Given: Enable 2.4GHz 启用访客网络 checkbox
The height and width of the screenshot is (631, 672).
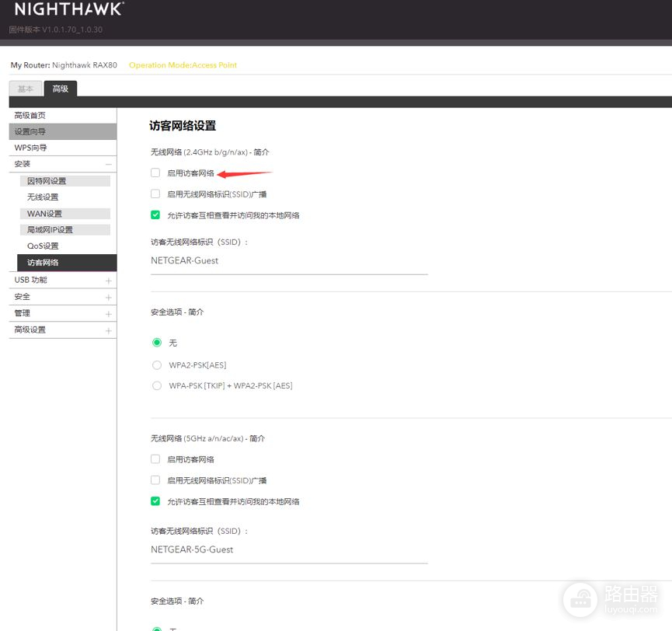Looking at the screenshot, I should [x=155, y=173].
